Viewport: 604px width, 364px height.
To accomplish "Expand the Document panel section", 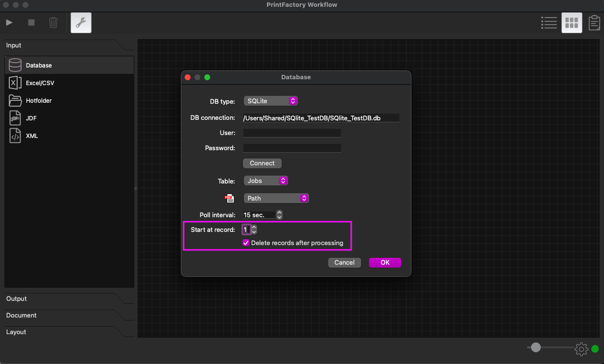I will (x=69, y=316).
